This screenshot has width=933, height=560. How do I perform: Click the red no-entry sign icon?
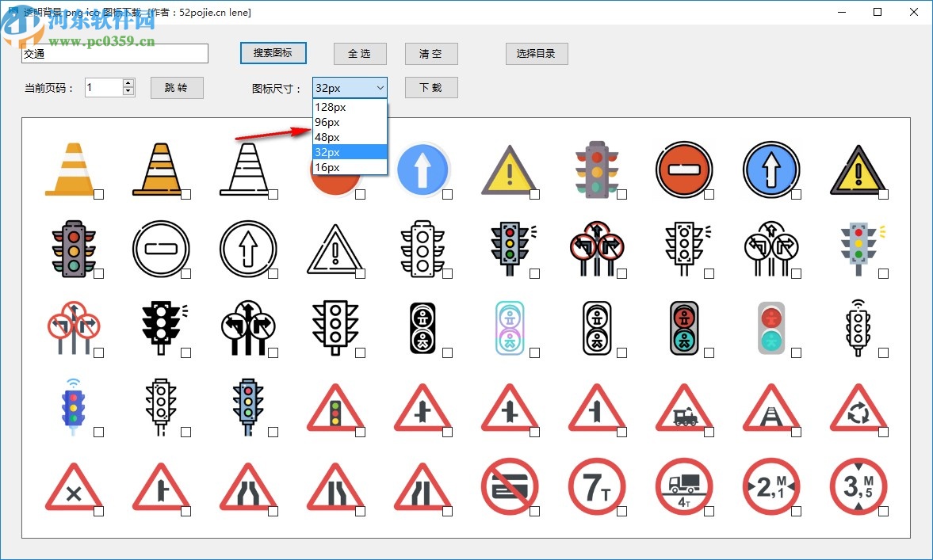tap(684, 170)
